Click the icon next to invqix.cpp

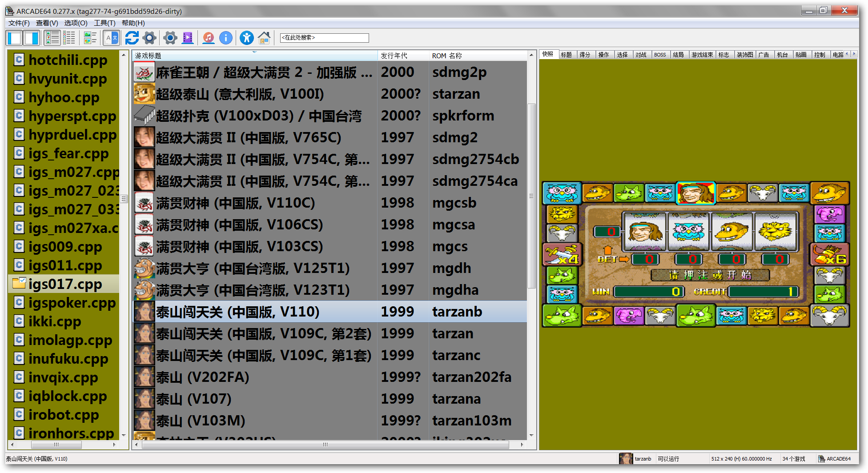coord(19,377)
